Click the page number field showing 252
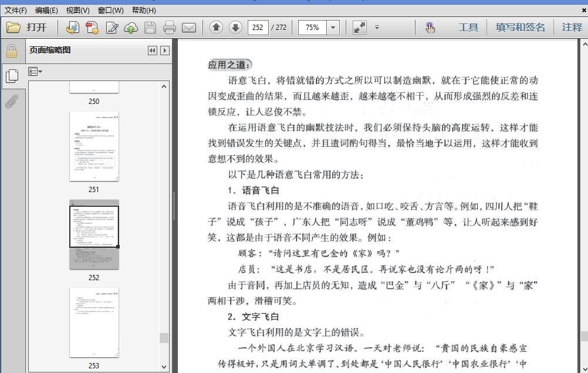The image size is (588, 373). pos(258,28)
